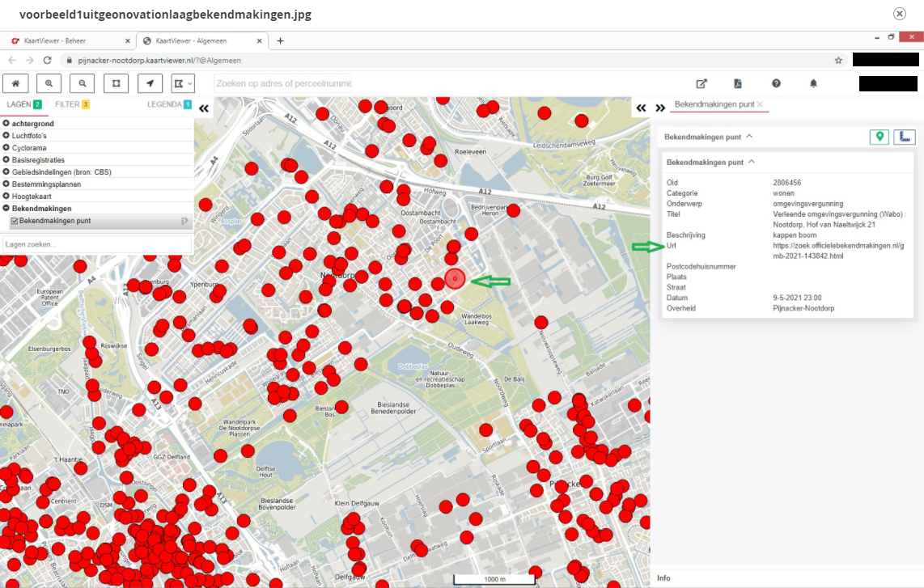Click the home view toolbar button
Viewport: 924px width, 588px height.
[x=15, y=83]
